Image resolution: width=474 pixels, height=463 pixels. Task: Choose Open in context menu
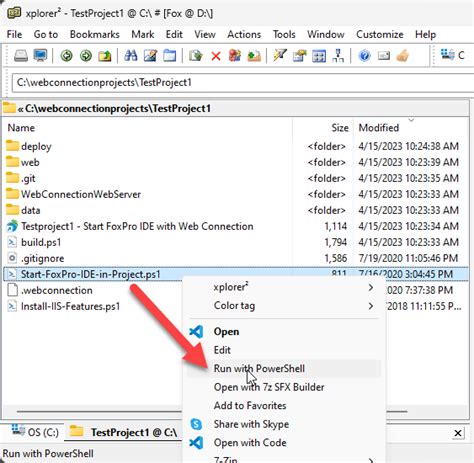(x=284, y=332)
